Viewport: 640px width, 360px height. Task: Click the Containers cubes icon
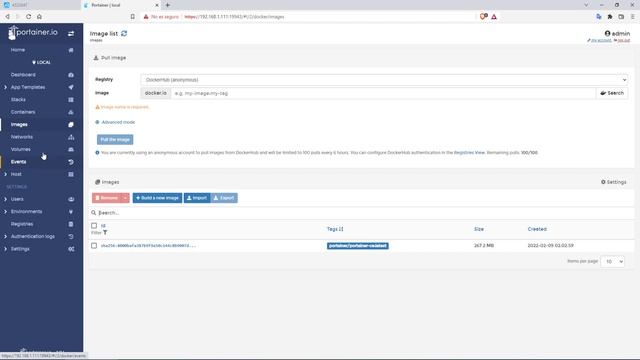tap(71, 112)
